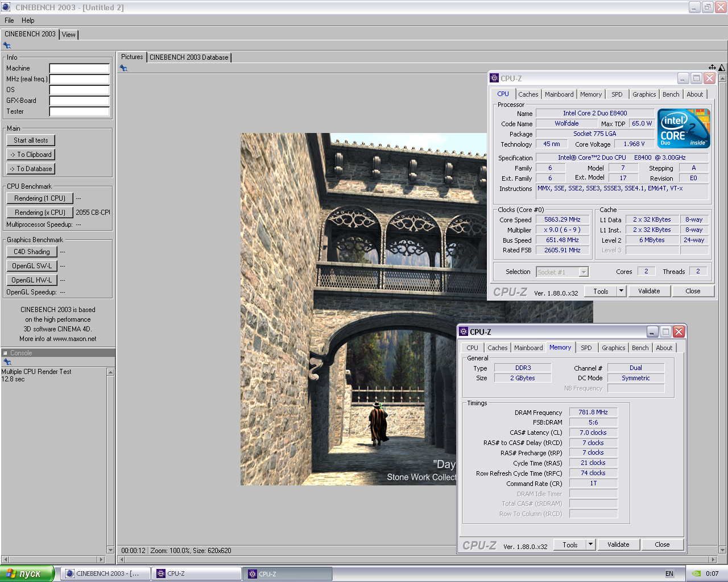Open SPD tab in lower CPU-Z window

click(x=586, y=348)
